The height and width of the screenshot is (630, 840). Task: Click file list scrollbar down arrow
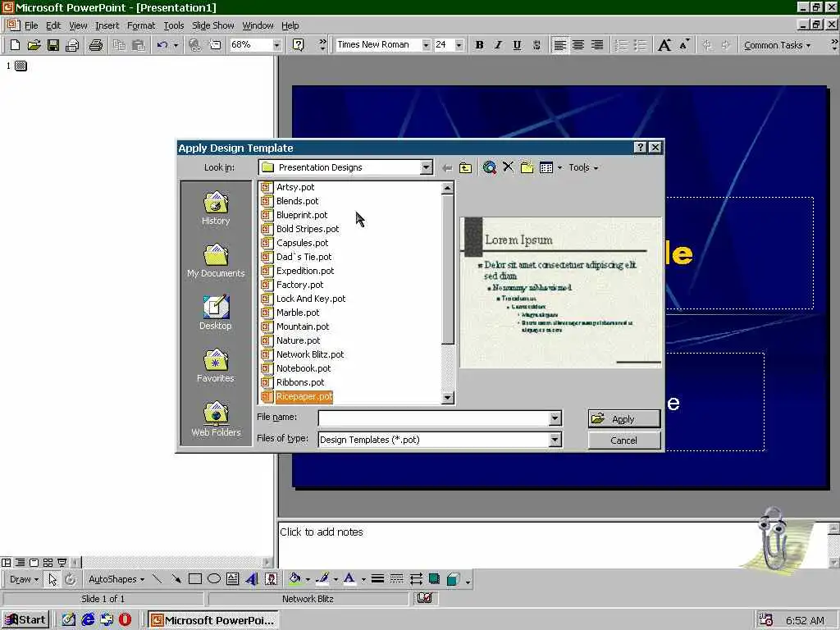click(447, 398)
